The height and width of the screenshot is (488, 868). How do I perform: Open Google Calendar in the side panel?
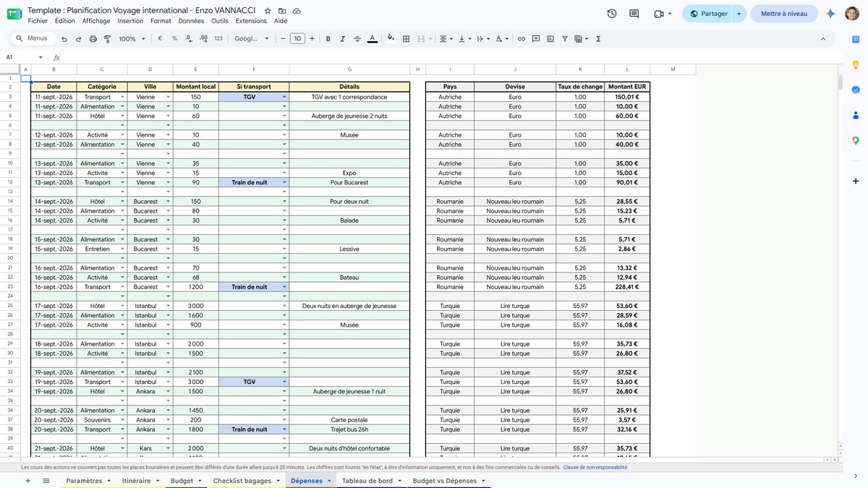coord(855,39)
